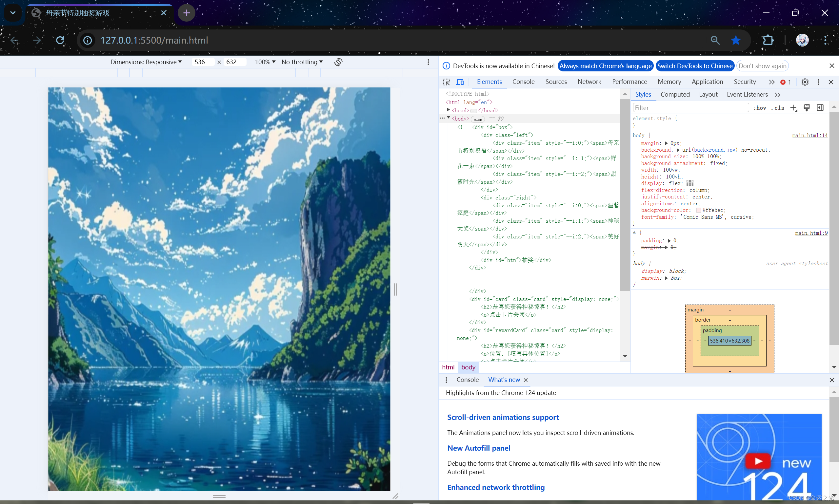This screenshot has height=504, width=839.
Task: Toggle the .cls element classes panel
Action: (x=778, y=108)
